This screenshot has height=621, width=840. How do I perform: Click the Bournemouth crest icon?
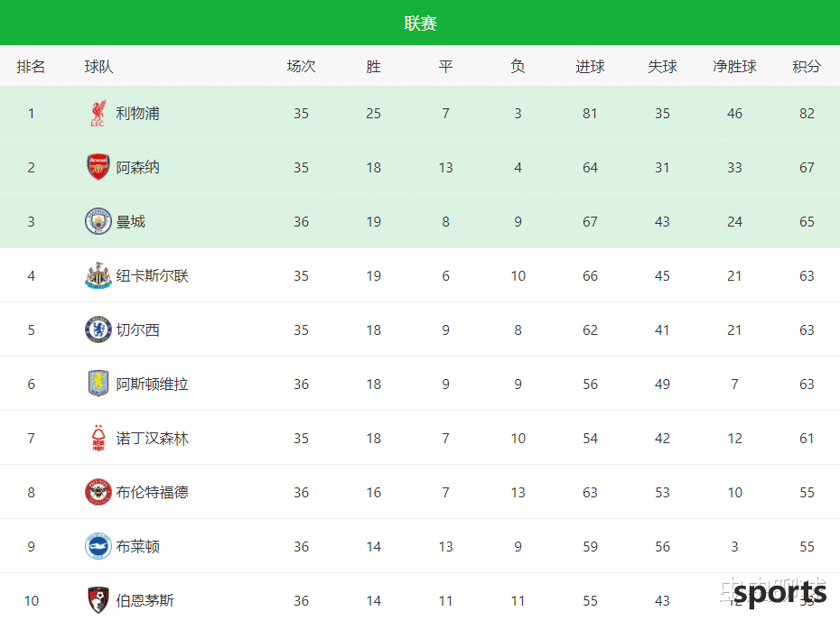98,600
